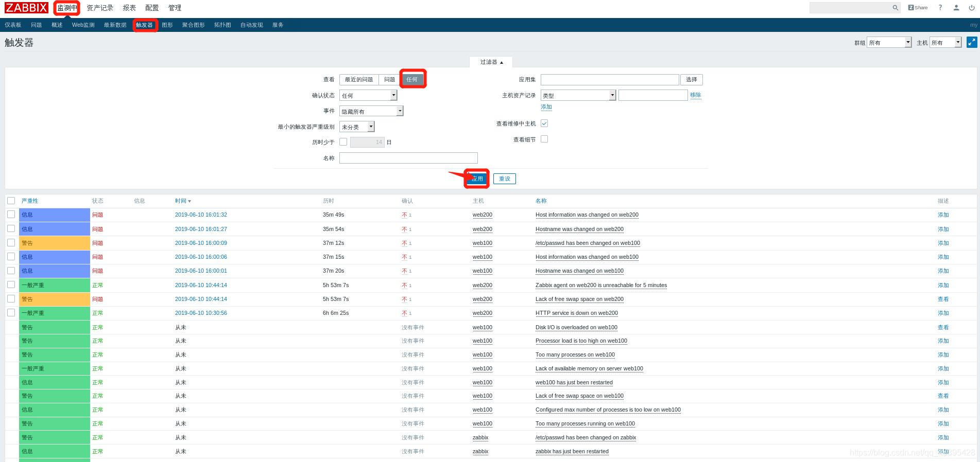Click the 不 acknowledge link for 16:00:06 row
The width and height of the screenshot is (980, 462).
[404, 257]
